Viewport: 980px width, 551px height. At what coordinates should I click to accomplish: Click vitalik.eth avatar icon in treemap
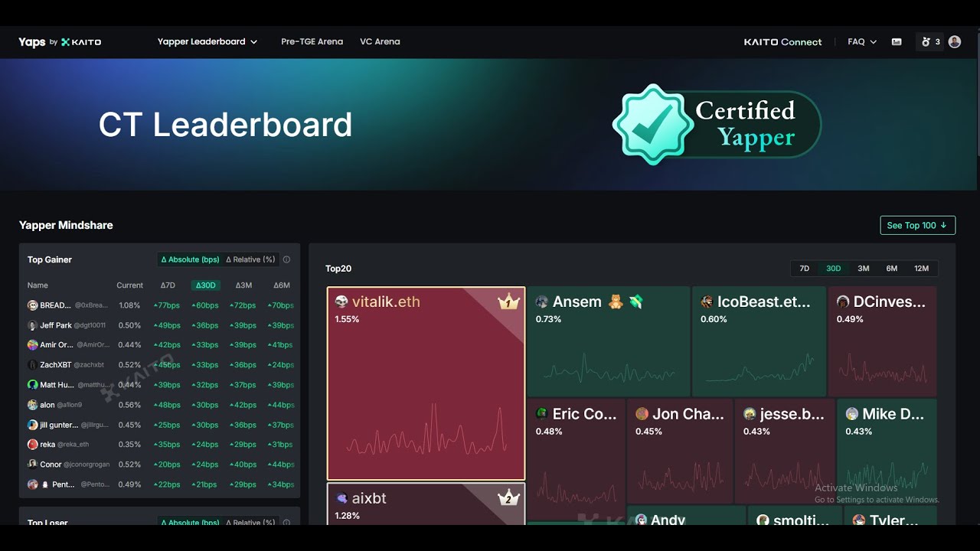pyautogui.click(x=341, y=302)
